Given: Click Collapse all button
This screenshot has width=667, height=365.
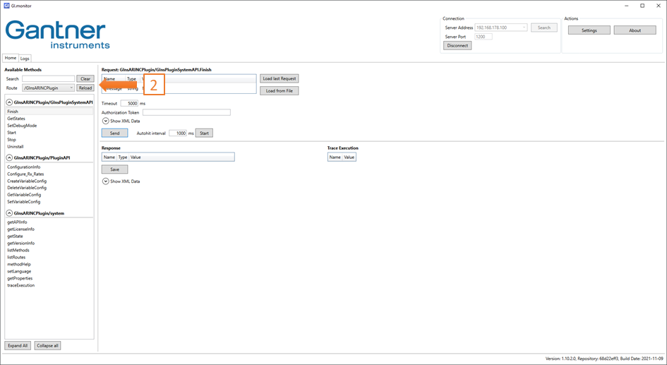Looking at the screenshot, I should click(48, 345).
